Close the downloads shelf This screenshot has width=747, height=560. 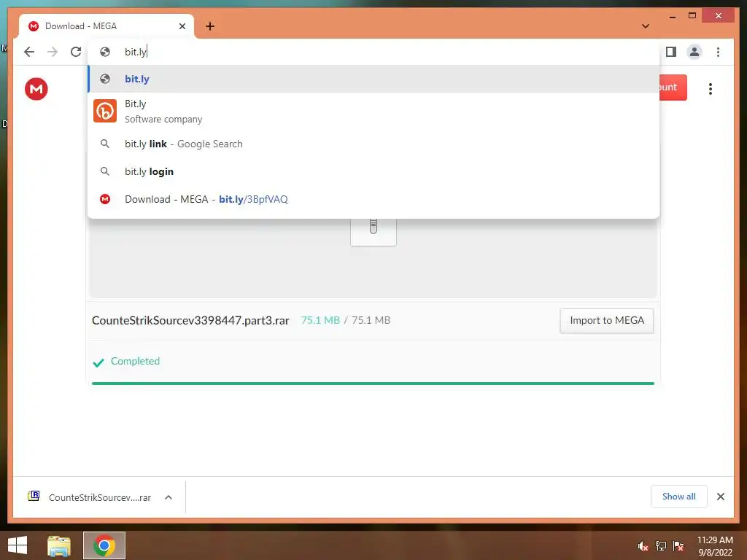(720, 497)
